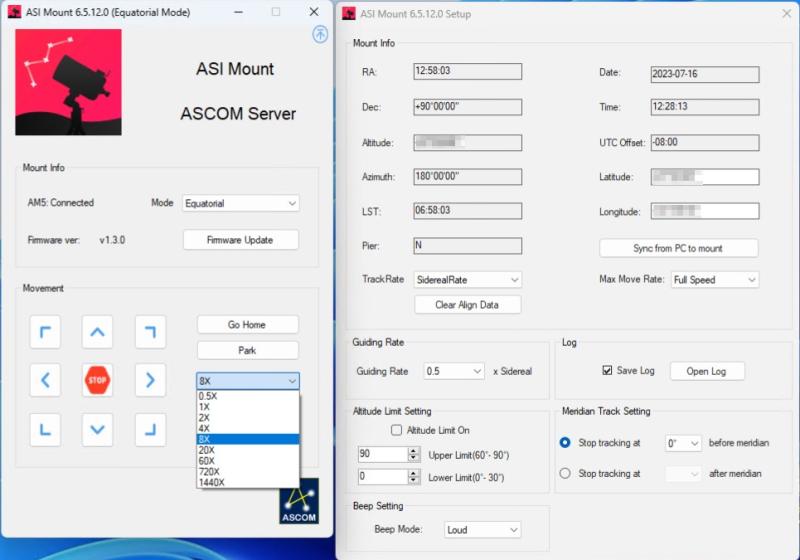
Task: Toggle the Save Log checkbox
Action: (x=607, y=370)
